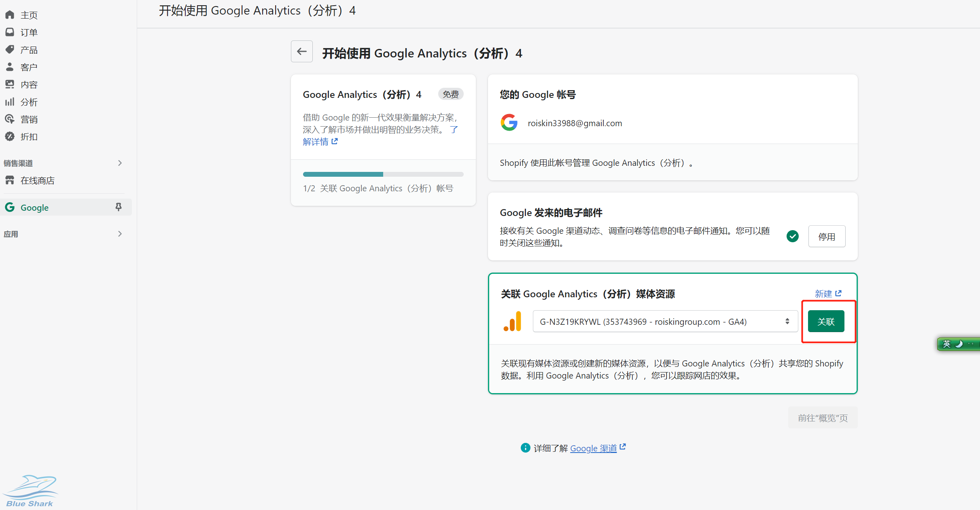Click the Discounts (折扣) badge icon
The image size is (980, 510).
pos(10,136)
